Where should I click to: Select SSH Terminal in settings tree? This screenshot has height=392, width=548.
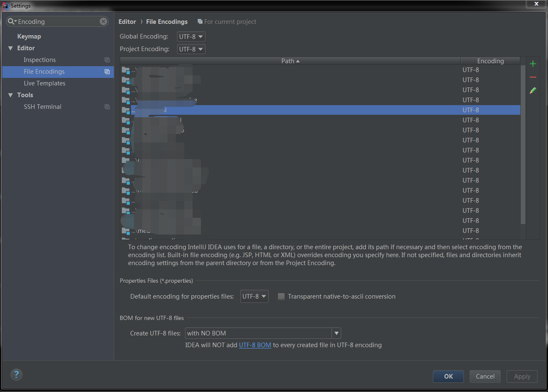tap(43, 107)
